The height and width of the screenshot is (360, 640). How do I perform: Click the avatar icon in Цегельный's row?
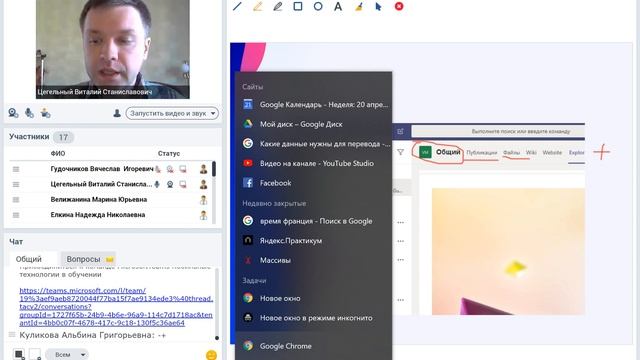click(203, 184)
